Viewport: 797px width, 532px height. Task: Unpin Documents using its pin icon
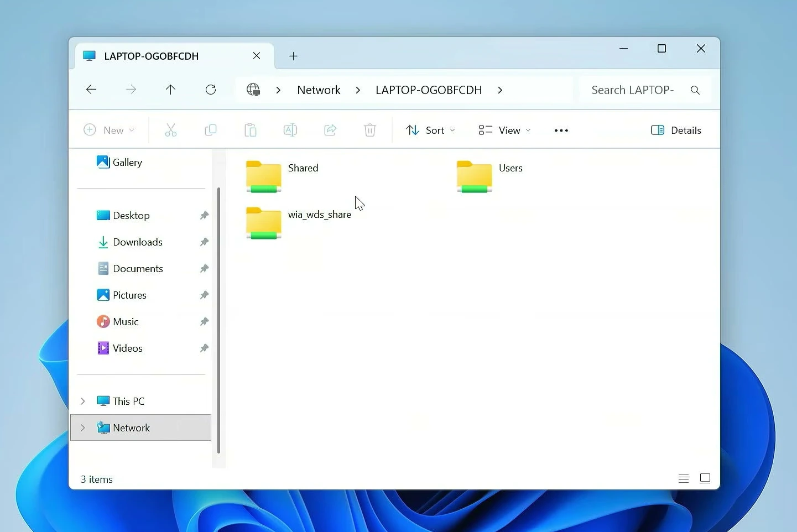[204, 269]
